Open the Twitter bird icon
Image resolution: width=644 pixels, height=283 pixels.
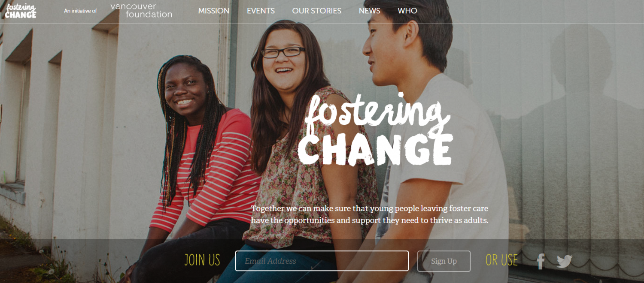(x=565, y=261)
